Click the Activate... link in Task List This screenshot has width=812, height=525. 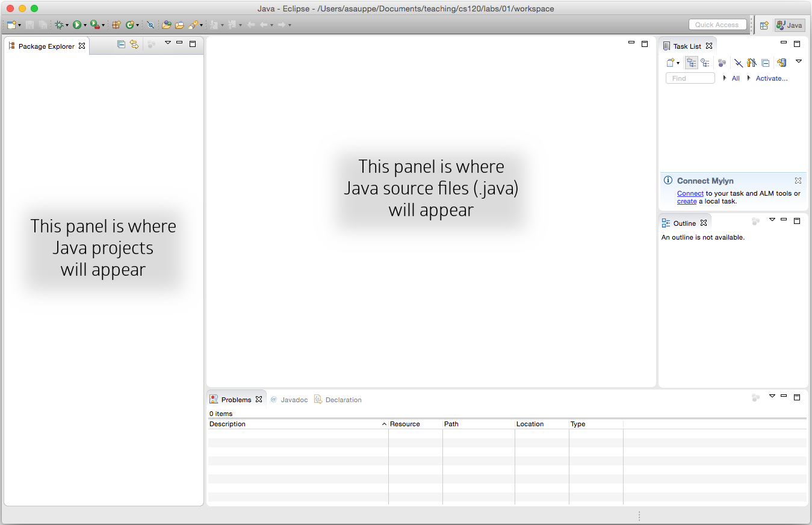pos(771,78)
